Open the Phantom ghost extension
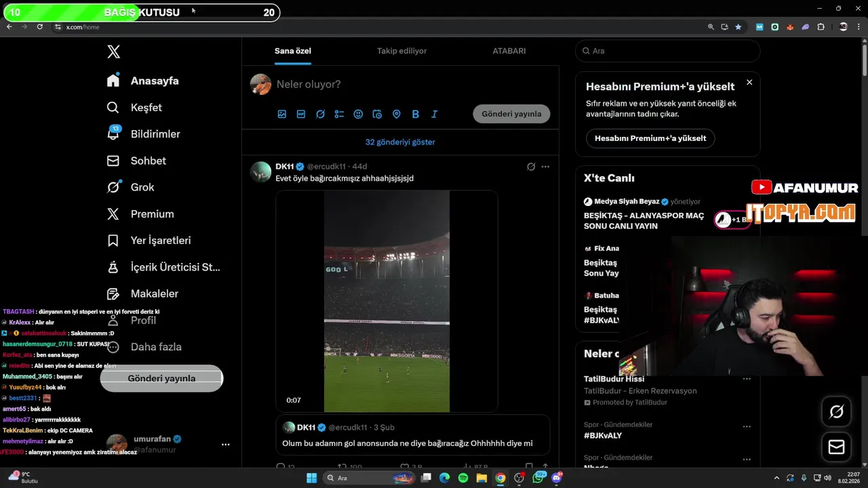 click(805, 27)
